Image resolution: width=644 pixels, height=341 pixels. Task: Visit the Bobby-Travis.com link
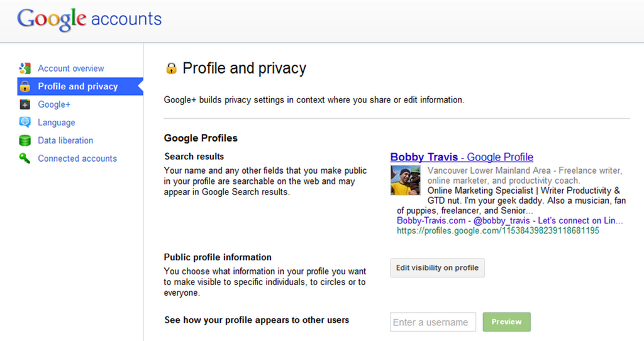[431, 221]
